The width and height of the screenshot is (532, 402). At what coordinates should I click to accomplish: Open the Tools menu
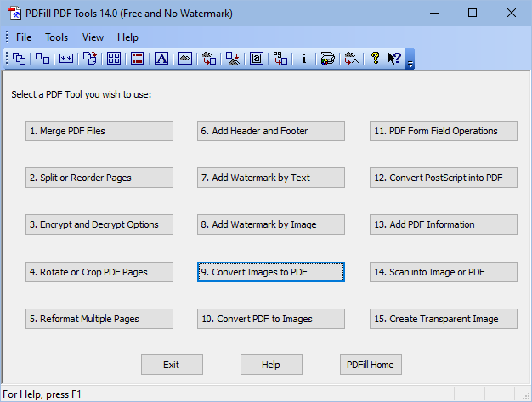tap(57, 37)
